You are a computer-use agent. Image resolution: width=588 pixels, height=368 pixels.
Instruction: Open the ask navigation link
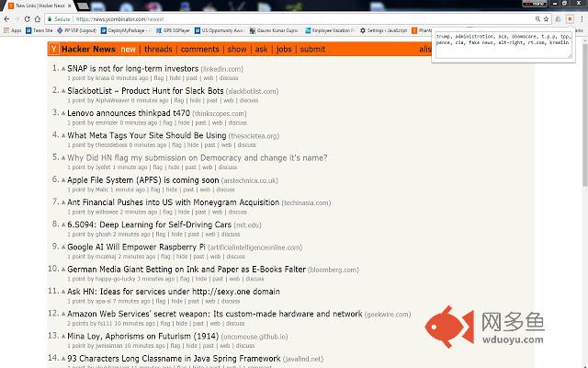click(x=261, y=49)
